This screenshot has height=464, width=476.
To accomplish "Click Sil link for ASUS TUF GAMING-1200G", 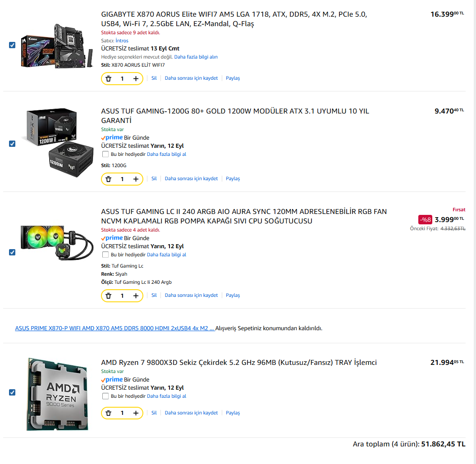I will pos(154,179).
